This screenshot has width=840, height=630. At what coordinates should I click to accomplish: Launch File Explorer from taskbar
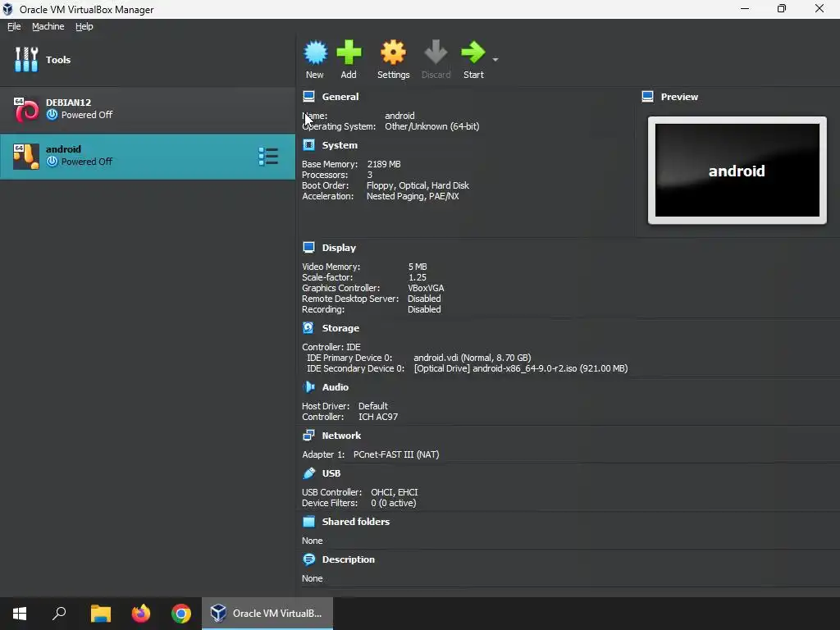101,614
